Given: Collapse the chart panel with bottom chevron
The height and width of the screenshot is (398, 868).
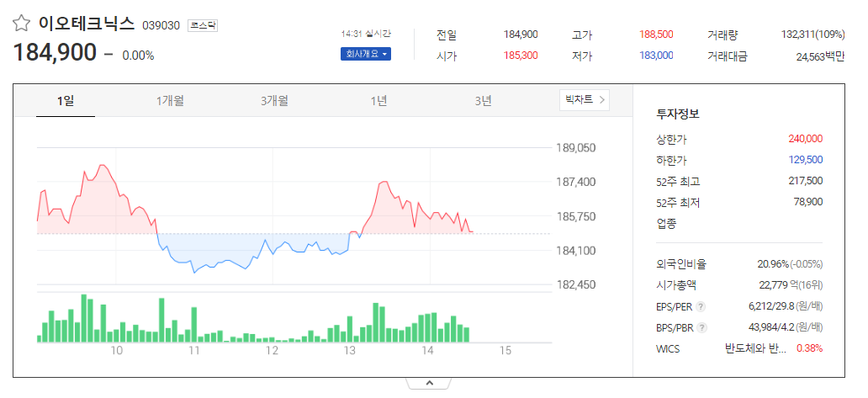Looking at the screenshot, I should click(429, 383).
